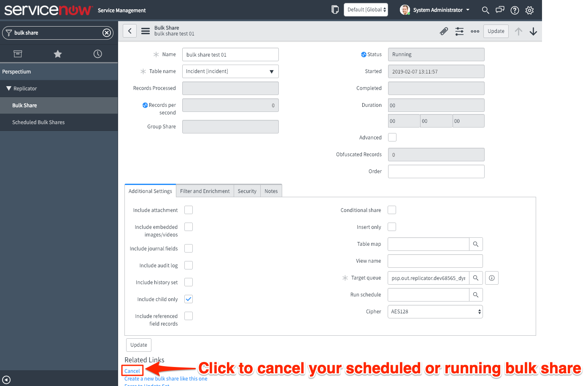
Task: Open system settings gear icon
Action: pos(530,10)
